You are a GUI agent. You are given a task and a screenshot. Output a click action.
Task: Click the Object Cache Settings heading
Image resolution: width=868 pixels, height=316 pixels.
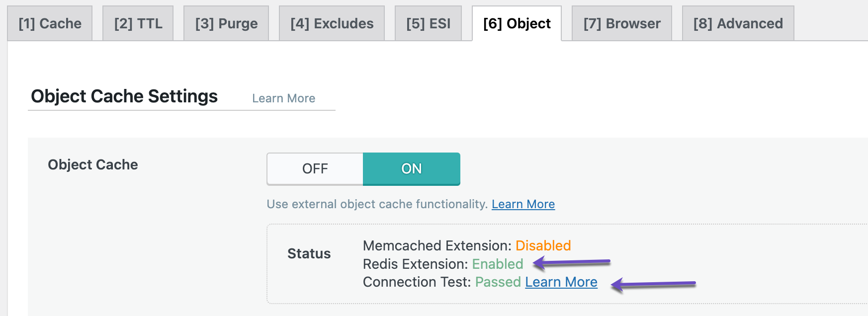[124, 96]
